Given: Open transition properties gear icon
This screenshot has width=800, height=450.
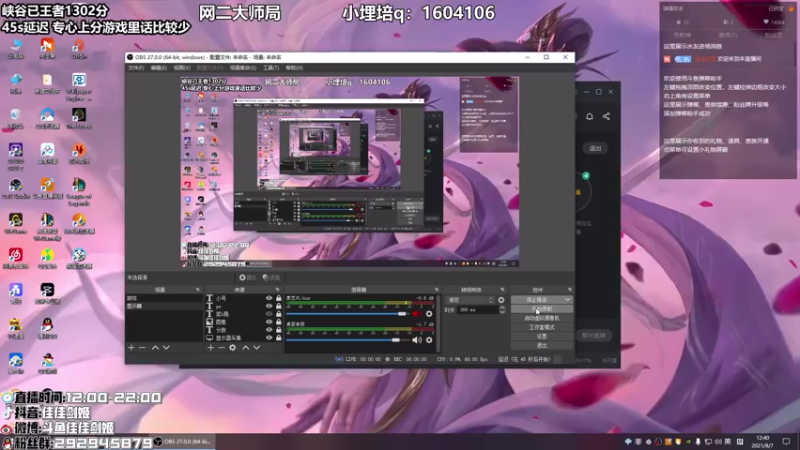Looking at the screenshot, I should [501, 300].
